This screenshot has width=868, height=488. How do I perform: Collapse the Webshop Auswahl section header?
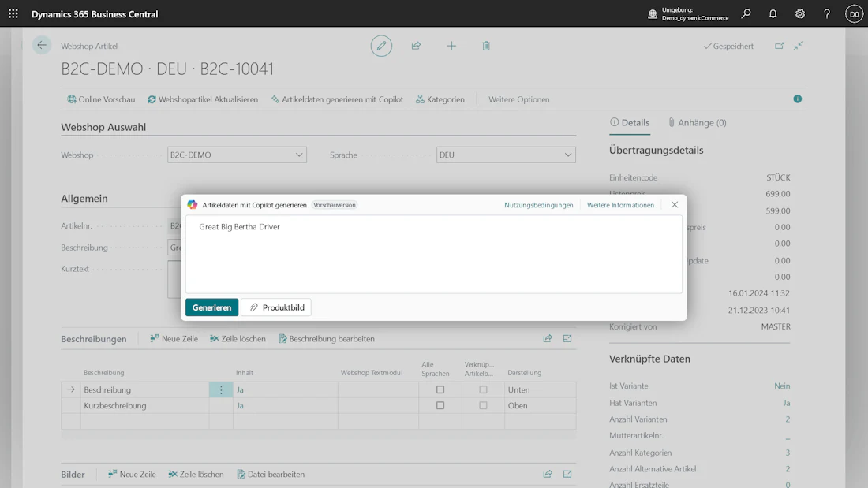103,127
